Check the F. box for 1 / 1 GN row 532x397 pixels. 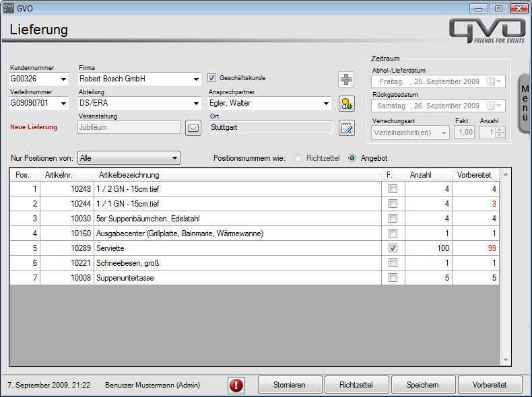393,203
